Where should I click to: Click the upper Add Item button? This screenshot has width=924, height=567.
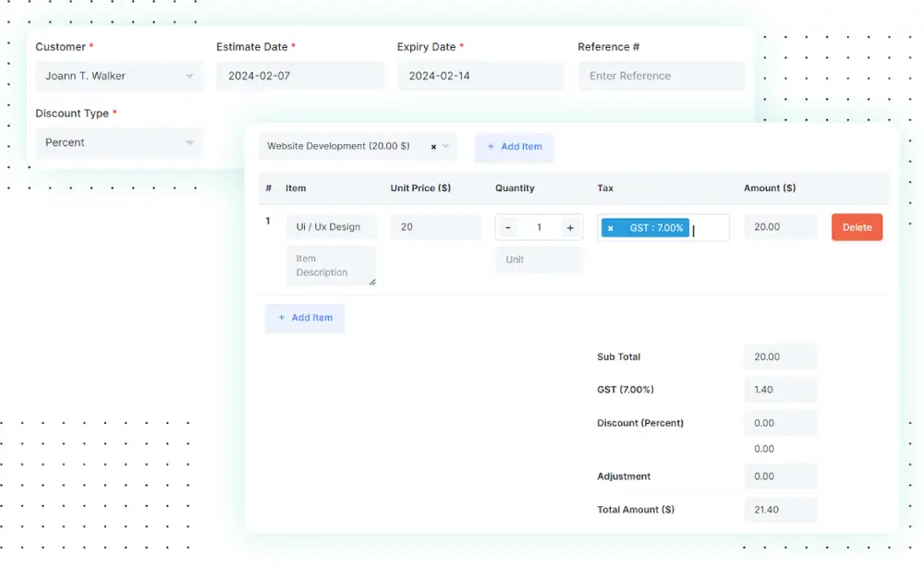514,146
